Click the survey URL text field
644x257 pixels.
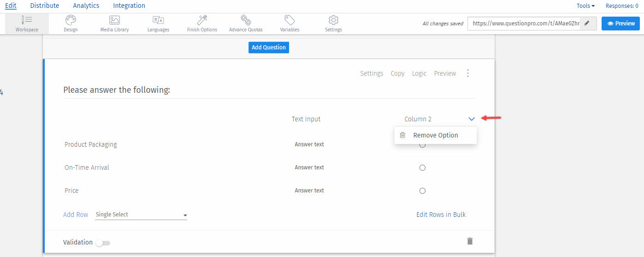click(523, 24)
